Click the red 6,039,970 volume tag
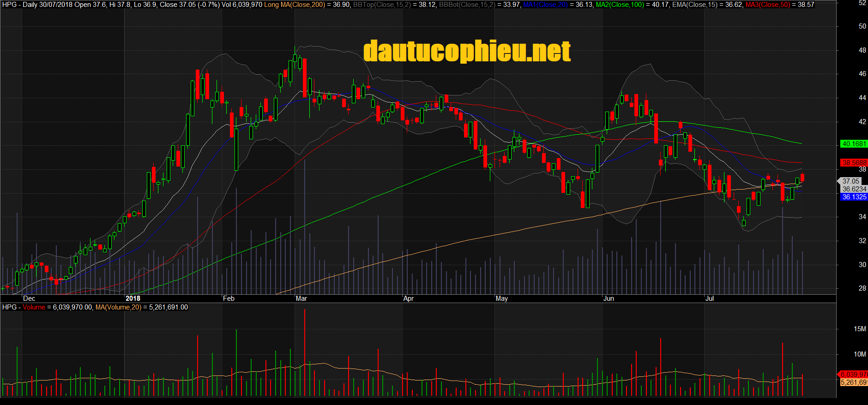Viewport: 868px width, 405px height. coord(853,375)
